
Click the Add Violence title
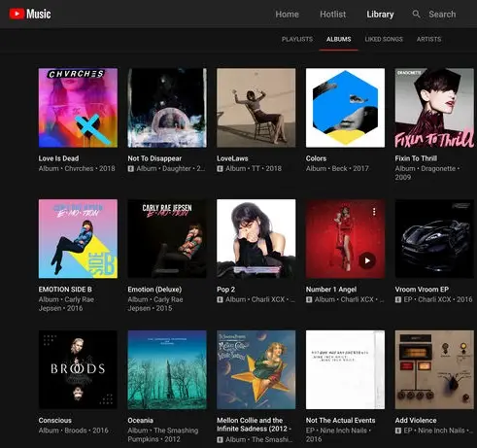pos(416,420)
